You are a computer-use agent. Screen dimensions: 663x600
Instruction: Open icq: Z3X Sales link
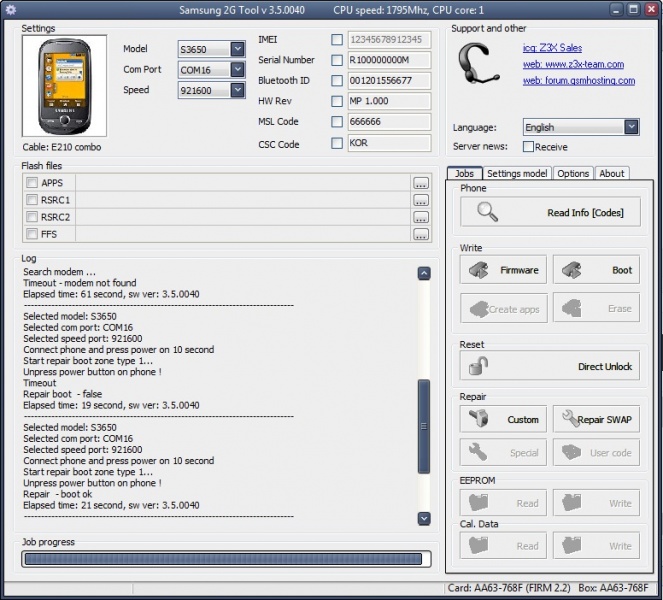coord(552,48)
